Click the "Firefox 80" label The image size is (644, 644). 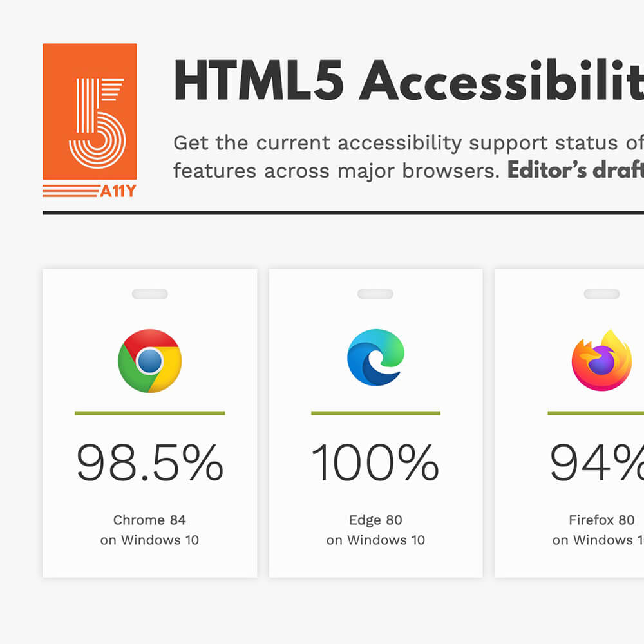pos(601,520)
